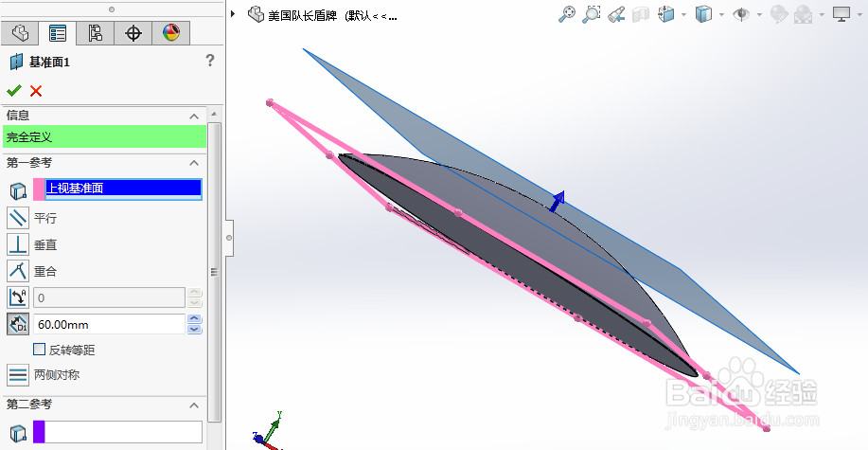Cancel plane with red X
Viewport: 868px width, 450px height.
(x=36, y=91)
